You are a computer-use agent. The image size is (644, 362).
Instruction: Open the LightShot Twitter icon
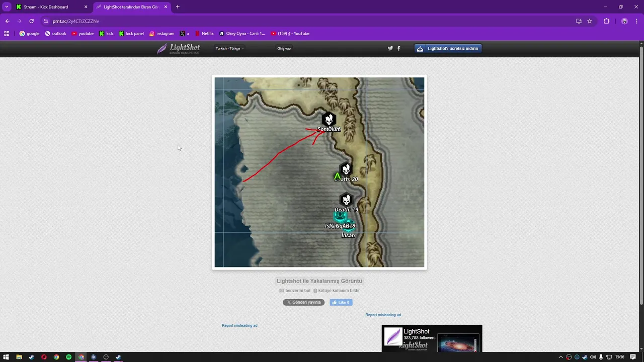pyautogui.click(x=390, y=48)
